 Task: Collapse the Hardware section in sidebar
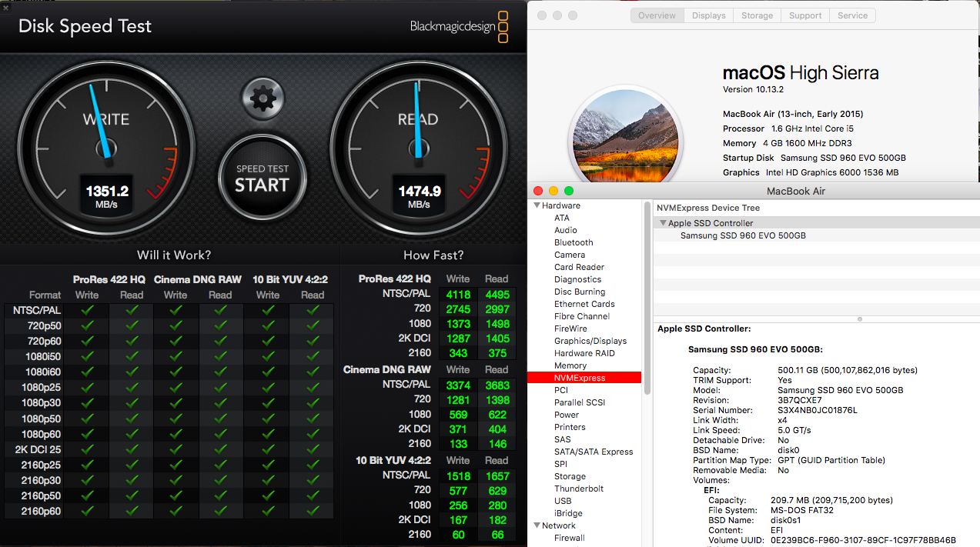[x=537, y=205]
